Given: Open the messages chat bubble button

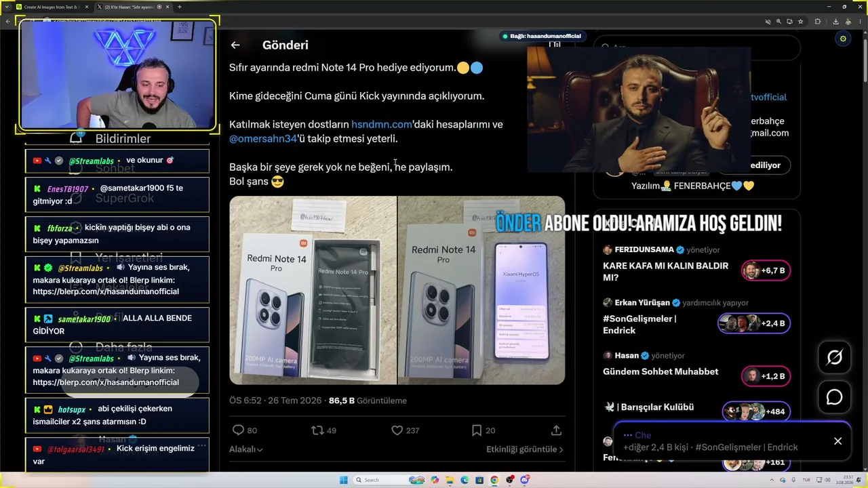Looking at the screenshot, I should pyautogui.click(x=834, y=397).
